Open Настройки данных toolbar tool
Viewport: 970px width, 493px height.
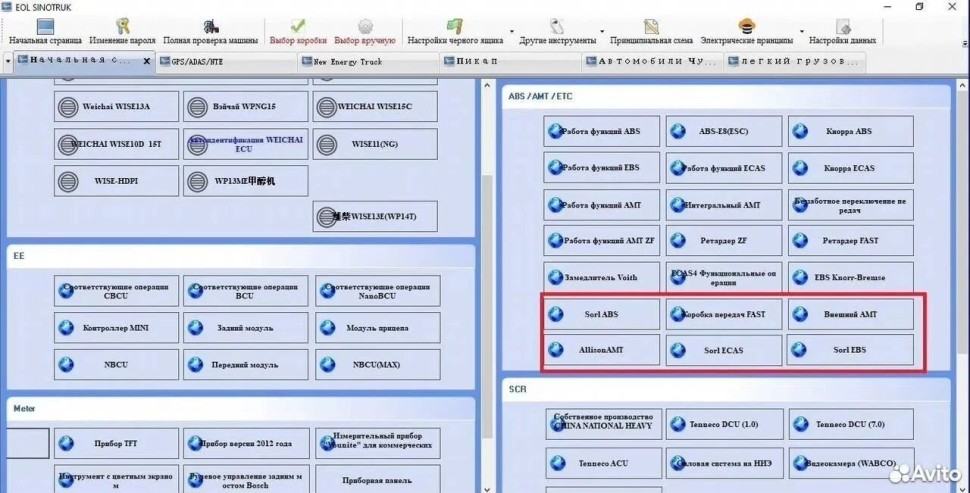[x=843, y=31]
